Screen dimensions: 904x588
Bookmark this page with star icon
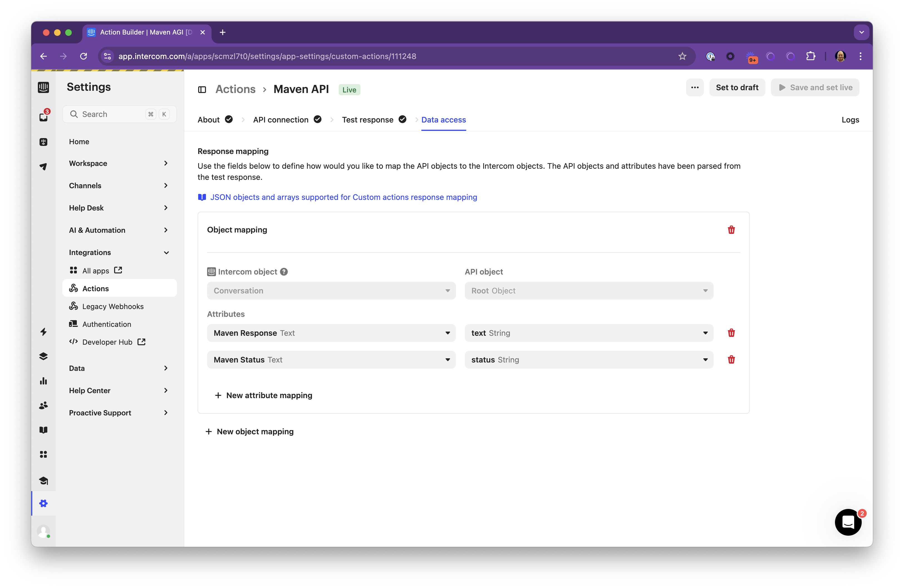(682, 56)
